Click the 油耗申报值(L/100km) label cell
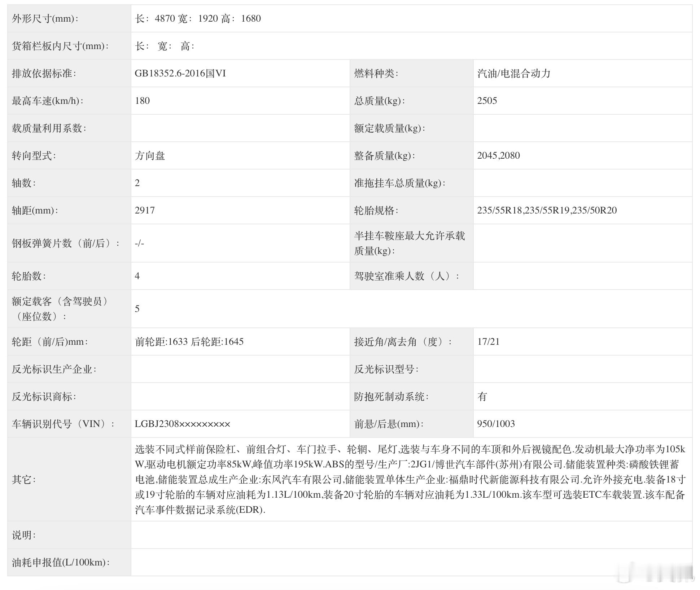The image size is (700, 590). 61,563
